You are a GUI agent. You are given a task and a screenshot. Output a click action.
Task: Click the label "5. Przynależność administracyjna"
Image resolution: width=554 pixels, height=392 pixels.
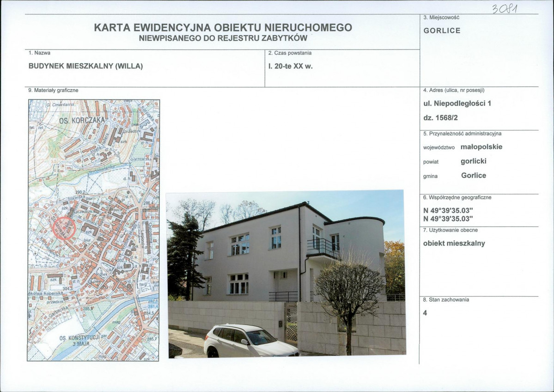(462, 134)
